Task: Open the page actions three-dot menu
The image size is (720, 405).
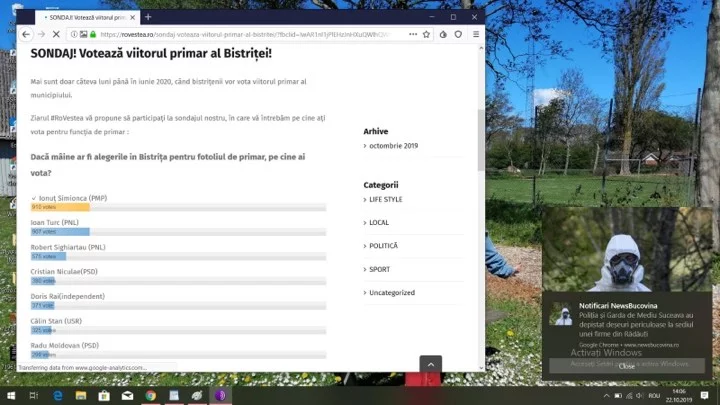Action: (413, 34)
